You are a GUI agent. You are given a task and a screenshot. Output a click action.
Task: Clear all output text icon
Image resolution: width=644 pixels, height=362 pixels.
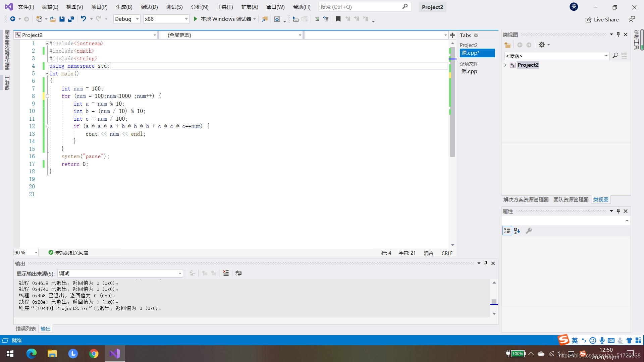pos(226,273)
